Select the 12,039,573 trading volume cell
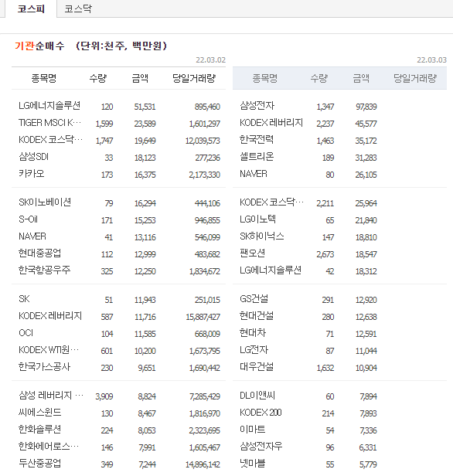 tap(203, 141)
